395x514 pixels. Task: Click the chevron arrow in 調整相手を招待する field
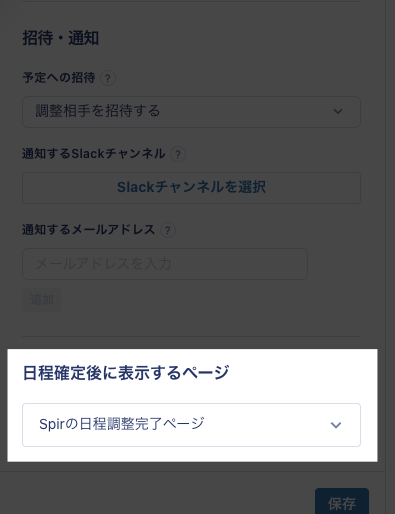point(338,111)
